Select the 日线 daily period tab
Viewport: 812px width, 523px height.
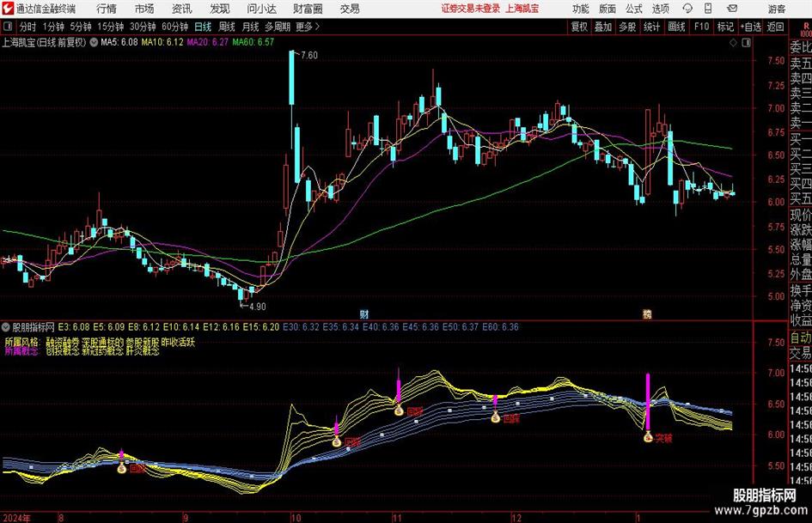coord(203,27)
